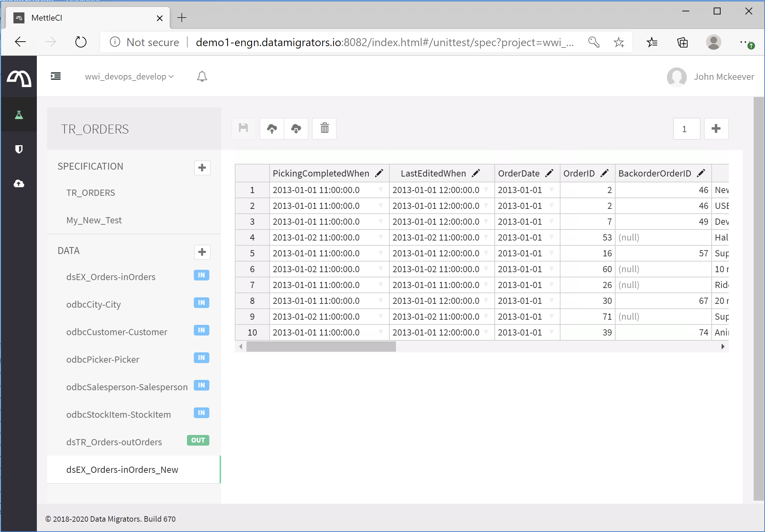
Task: Edit the OrderID column with pencil icon
Action: click(x=605, y=173)
